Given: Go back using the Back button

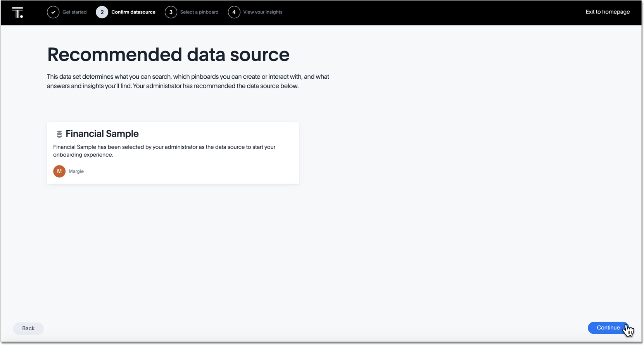Looking at the screenshot, I should [28, 328].
